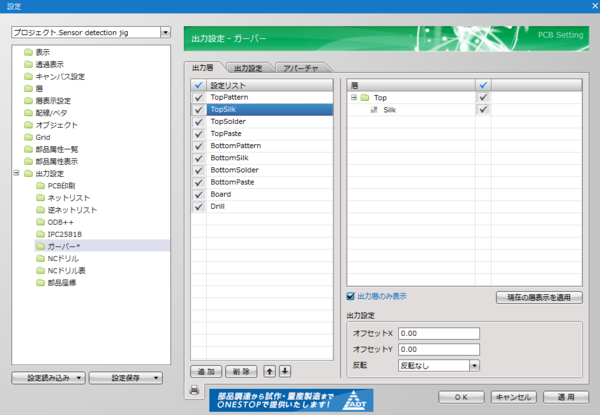Uncheck the TopPattern checkbox
The width and height of the screenshot is (600, 415).
click(199, 98)
